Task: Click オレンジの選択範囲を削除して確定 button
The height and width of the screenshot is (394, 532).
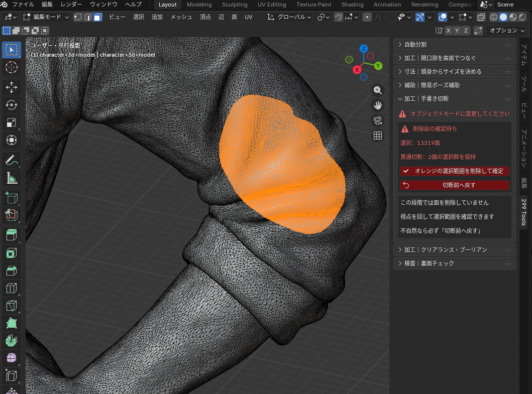Action: pos(455,171)
